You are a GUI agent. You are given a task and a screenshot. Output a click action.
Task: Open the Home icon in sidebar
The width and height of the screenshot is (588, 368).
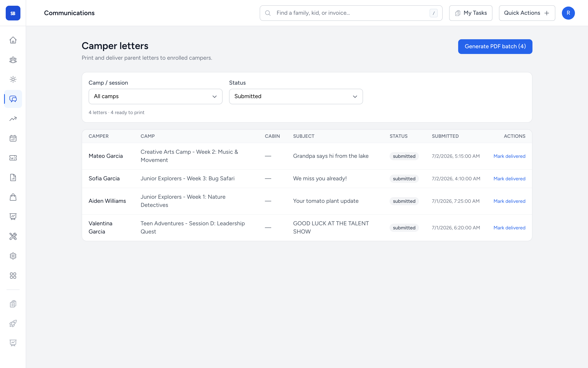pyautogui.click(x=13, y=40)
